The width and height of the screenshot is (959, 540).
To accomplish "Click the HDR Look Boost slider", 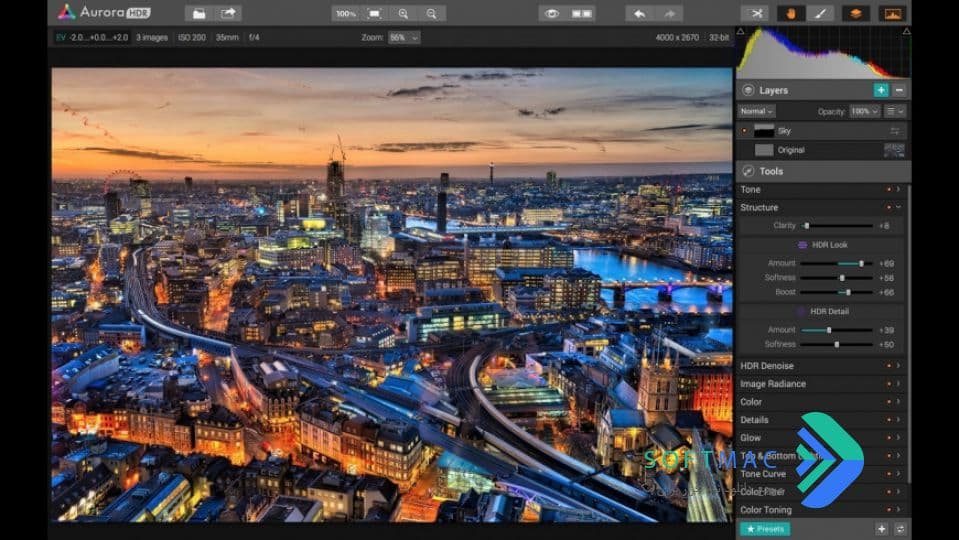I will (837, 292).
